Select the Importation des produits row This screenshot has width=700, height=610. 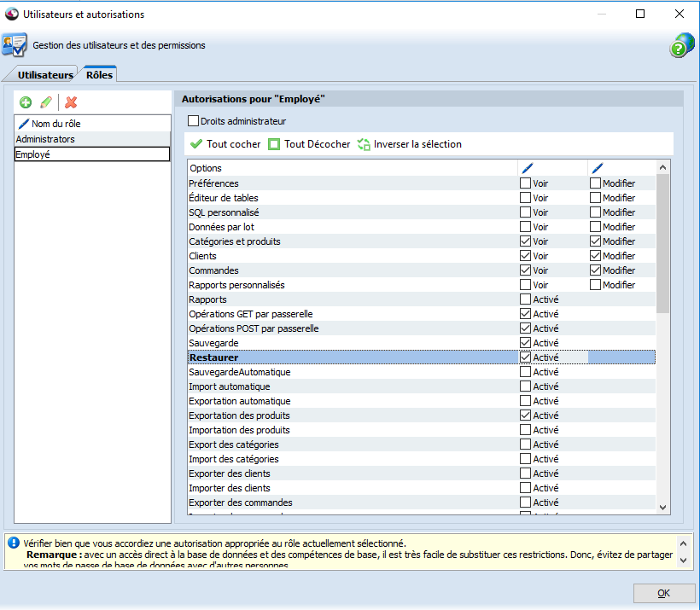click(422, 430)
